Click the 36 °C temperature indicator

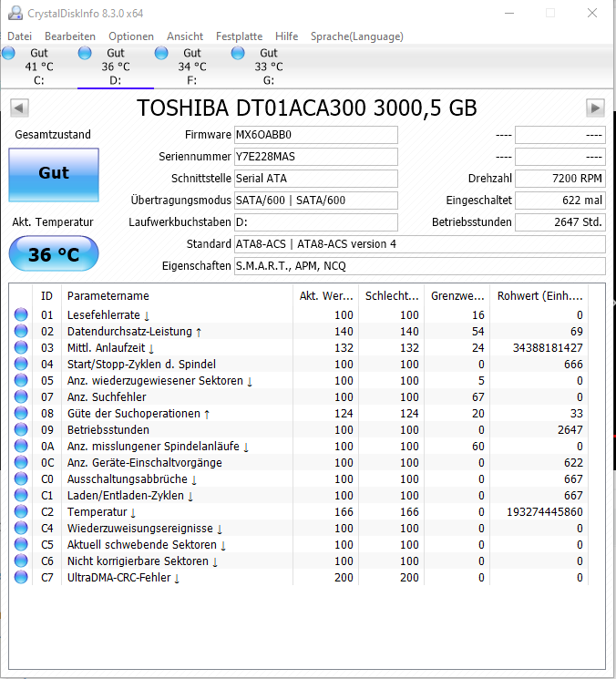[x=54, y=253]
